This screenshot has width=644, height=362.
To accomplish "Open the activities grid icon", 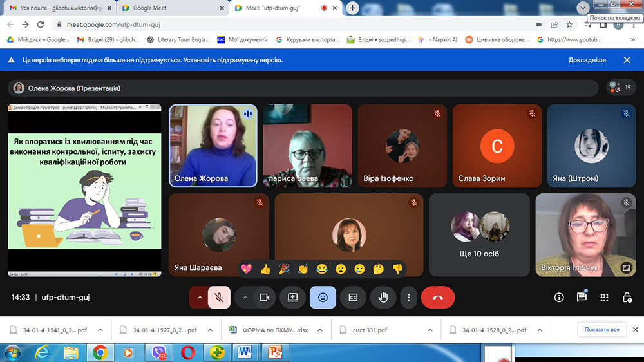I will click(x=604, y=298).
